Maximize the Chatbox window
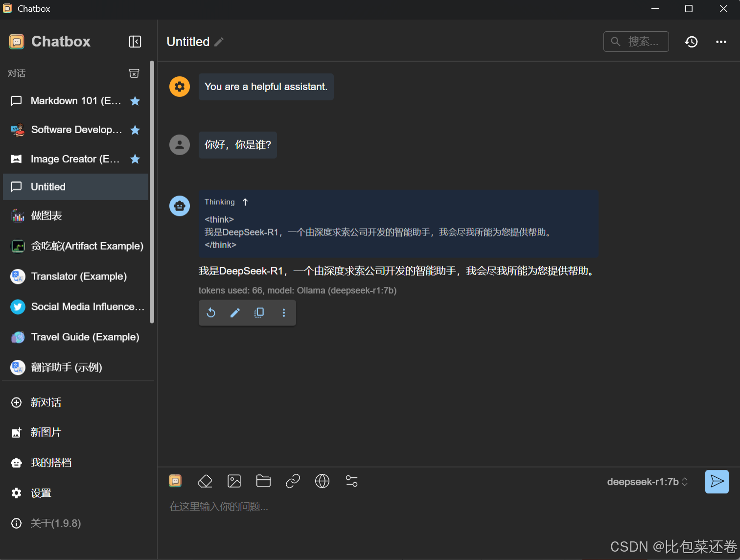 click(689, 9)
